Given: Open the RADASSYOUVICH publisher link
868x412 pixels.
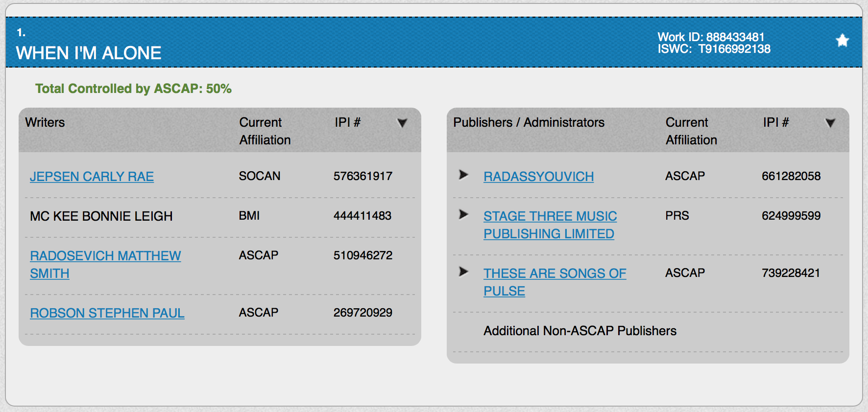Looking at the screenshot, I should pyautogui.click(x=538, y=177).
